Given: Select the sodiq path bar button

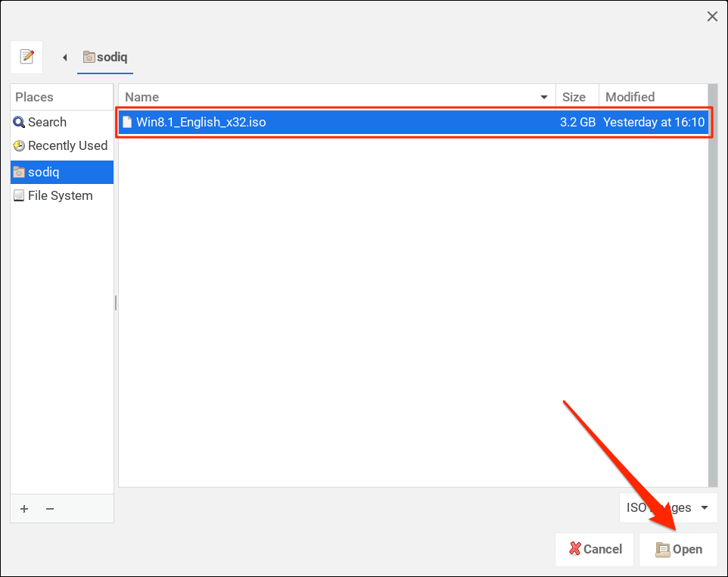Looking at the screenshot, I should (x=105, y=57).
